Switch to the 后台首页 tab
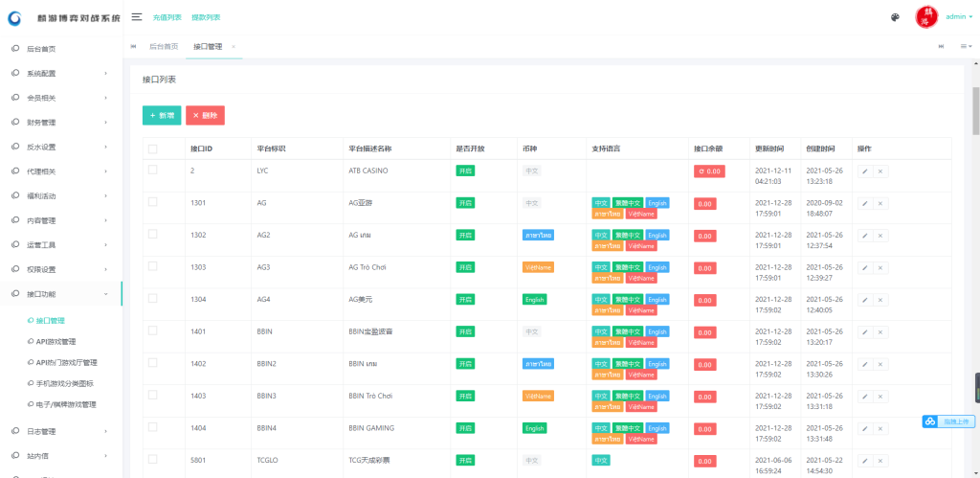This screenshot has height=478, width=980. tap(164, 46)
